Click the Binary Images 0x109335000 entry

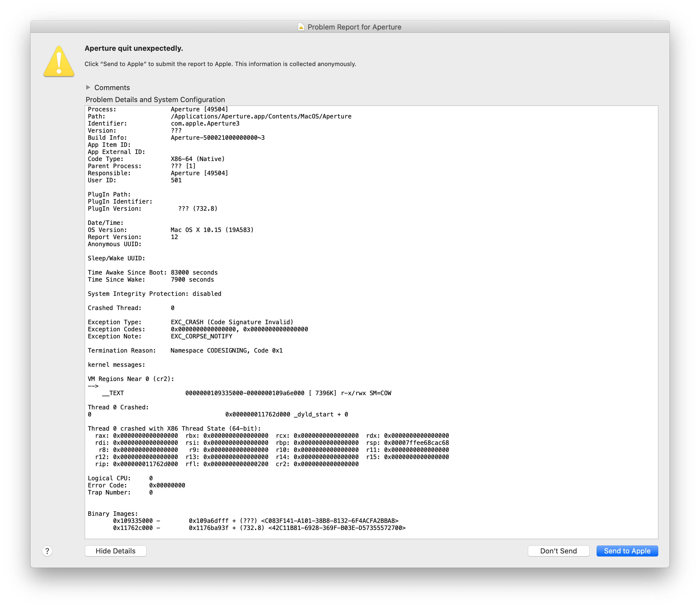coord(255,520)
